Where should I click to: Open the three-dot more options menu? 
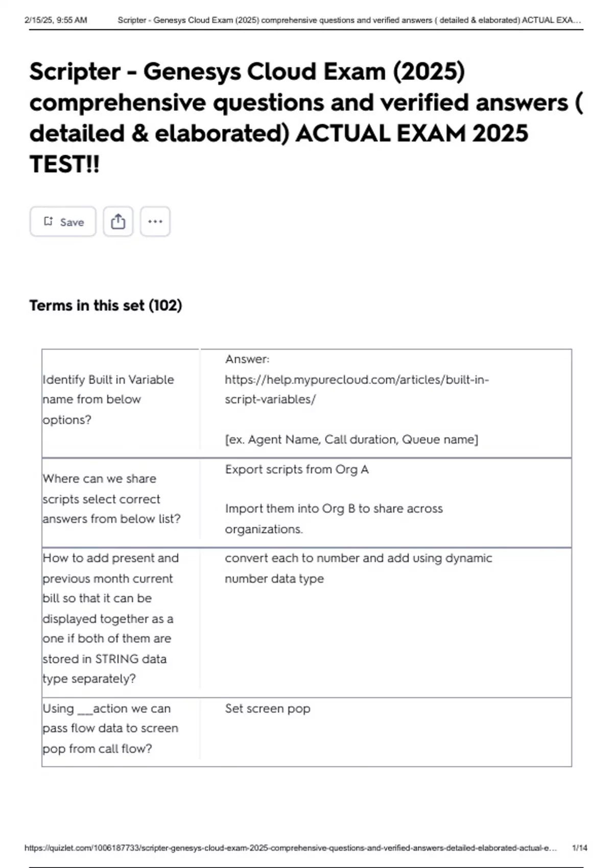click(155, 222)
